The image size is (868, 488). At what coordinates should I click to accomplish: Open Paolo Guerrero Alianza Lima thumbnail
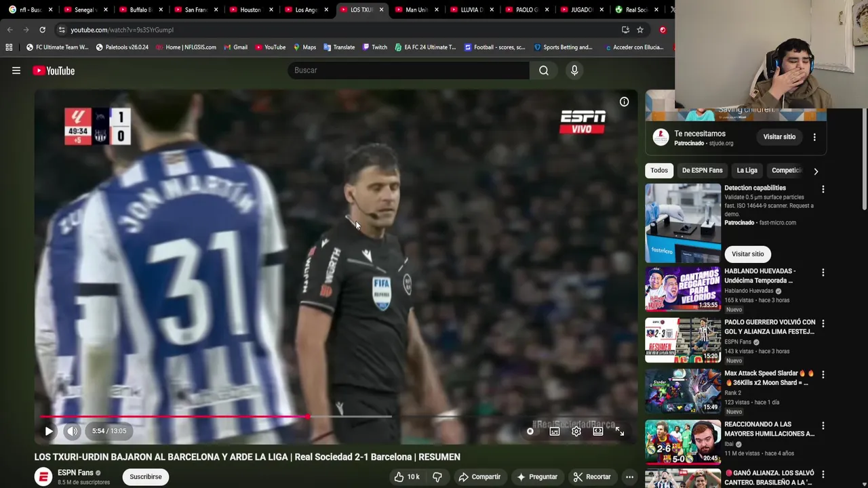click(683, 340)
